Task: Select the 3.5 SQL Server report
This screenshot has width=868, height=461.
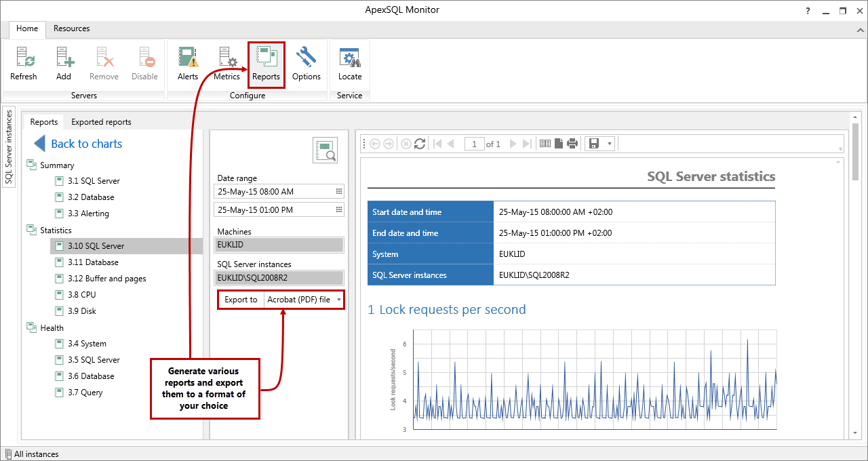Action: 94,360
